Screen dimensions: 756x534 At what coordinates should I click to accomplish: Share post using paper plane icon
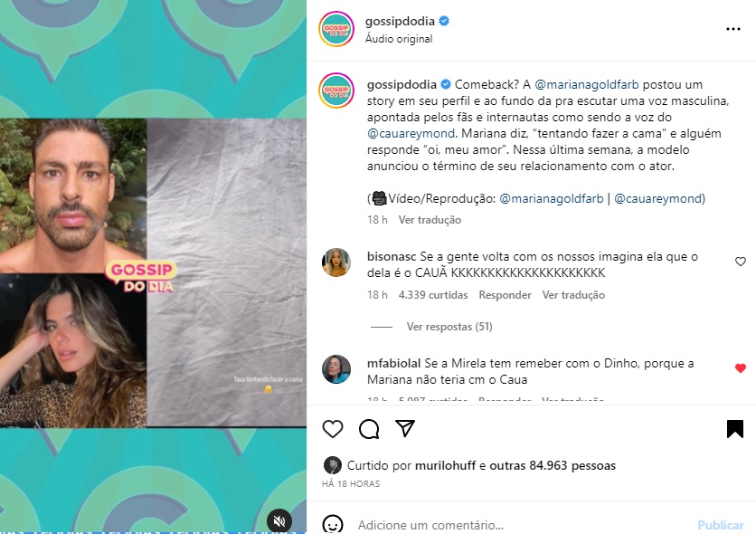[405, 428]
